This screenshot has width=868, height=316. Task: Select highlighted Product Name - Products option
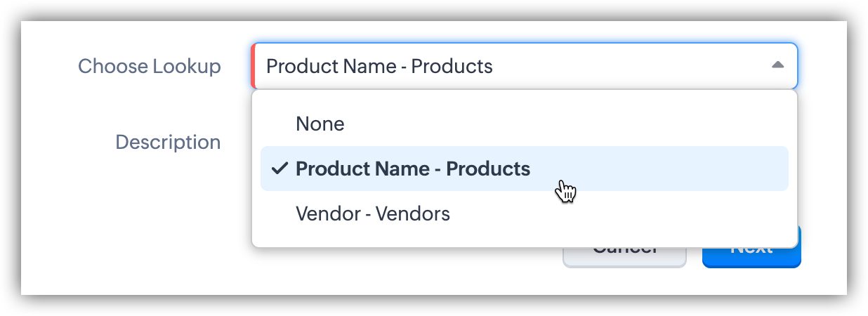point(525,169)
